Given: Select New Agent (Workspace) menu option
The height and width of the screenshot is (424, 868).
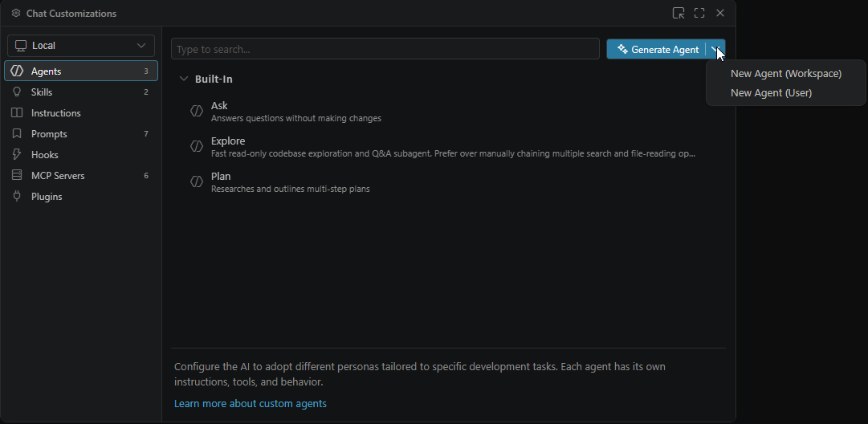Looking at the screenshot, I should [x=785, y=74].
